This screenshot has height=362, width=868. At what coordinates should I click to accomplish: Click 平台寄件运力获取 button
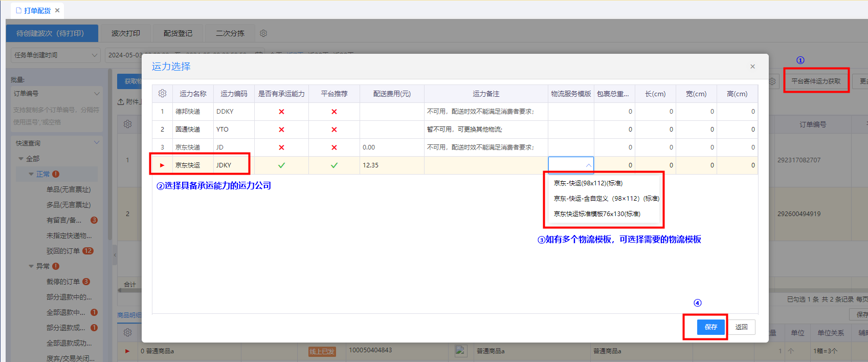click(x=816, y=81)
